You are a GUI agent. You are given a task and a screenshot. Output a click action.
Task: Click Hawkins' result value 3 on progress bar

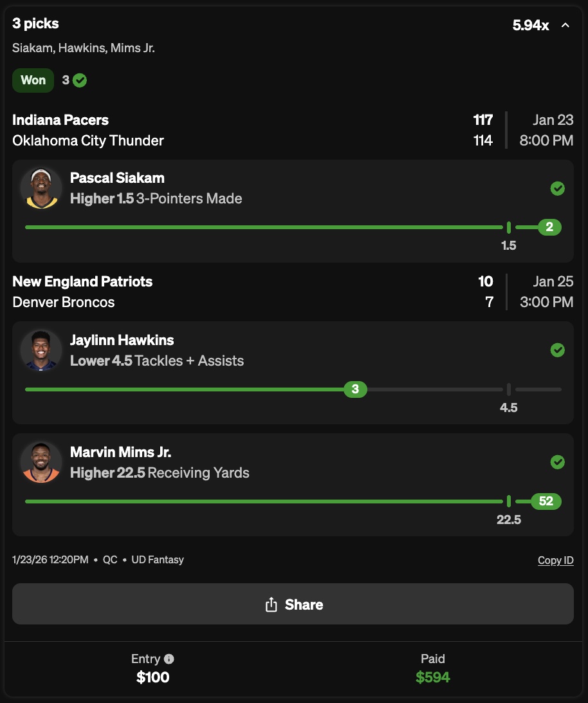click(x=355, y=389)
